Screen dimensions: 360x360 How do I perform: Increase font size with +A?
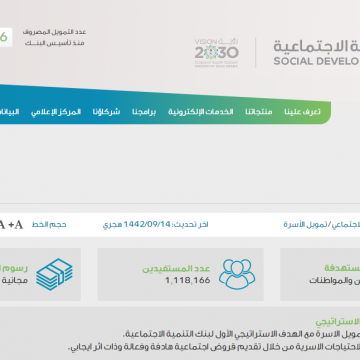tap(16, 225)
